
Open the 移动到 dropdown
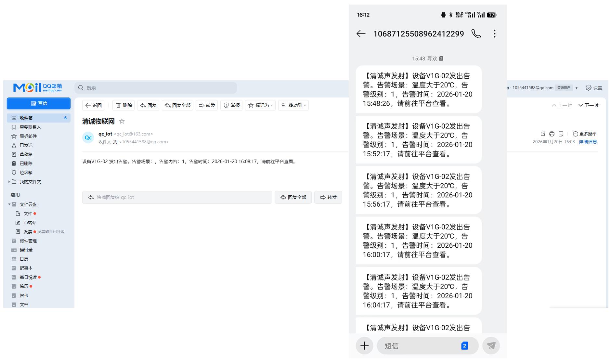[293, 105]
